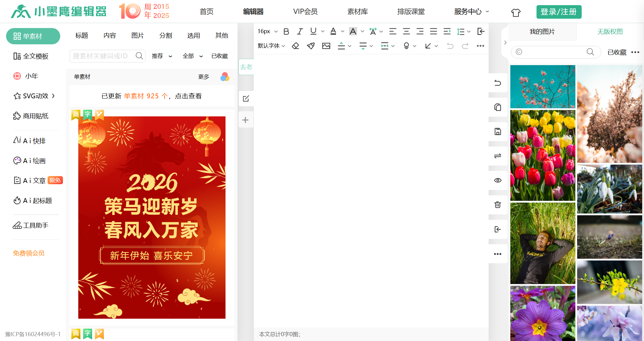
Task: Align text center
Action: tap(406, 31)
